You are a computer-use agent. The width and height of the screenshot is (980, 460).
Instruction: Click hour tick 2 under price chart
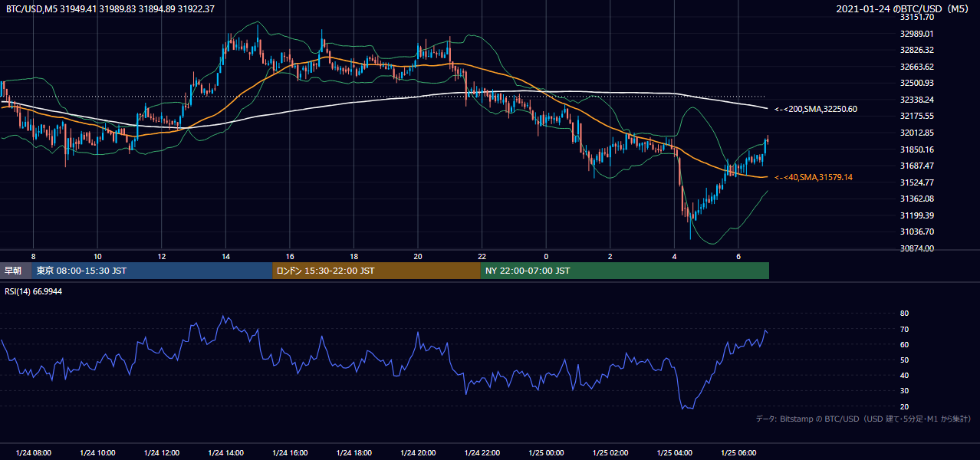[x=610, y=256]
